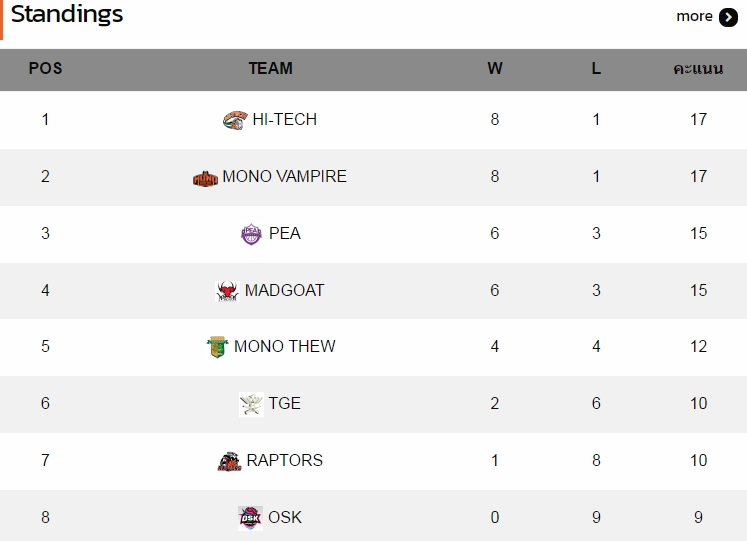Click the RAPTORS team logo
Image resolution: width=747 pixels, height=541 pixels.
click(229, 461)
